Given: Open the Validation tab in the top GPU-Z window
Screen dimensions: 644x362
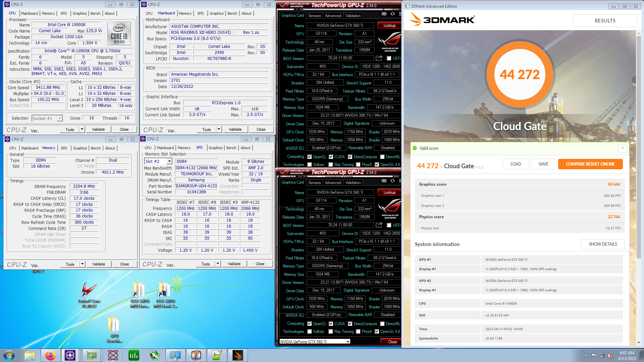Looking at the screenshot, I should [x=353, y=15].
